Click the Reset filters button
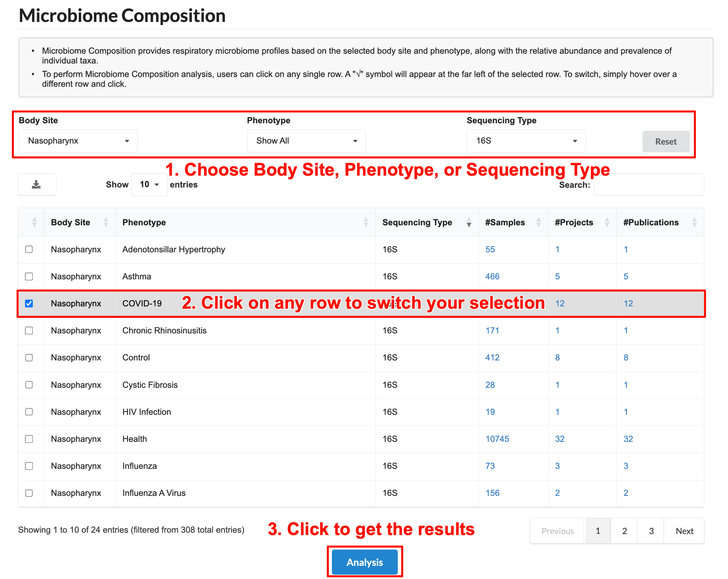Viewport: 728px width, 579px height. 665,142
